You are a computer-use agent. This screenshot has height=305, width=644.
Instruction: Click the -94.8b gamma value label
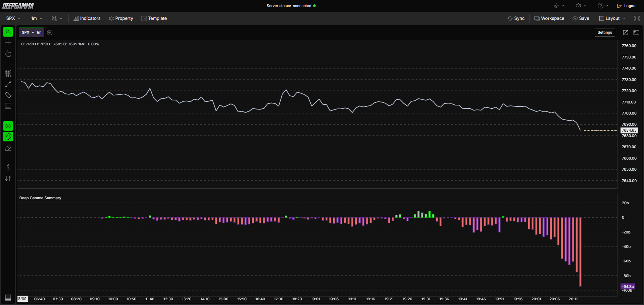point(628,287)
